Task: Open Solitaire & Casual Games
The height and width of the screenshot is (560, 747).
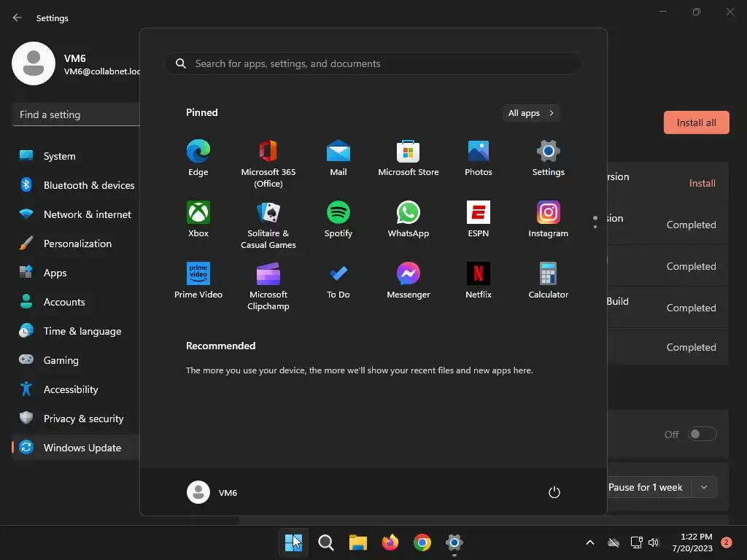Action: [x=268, y=225]
